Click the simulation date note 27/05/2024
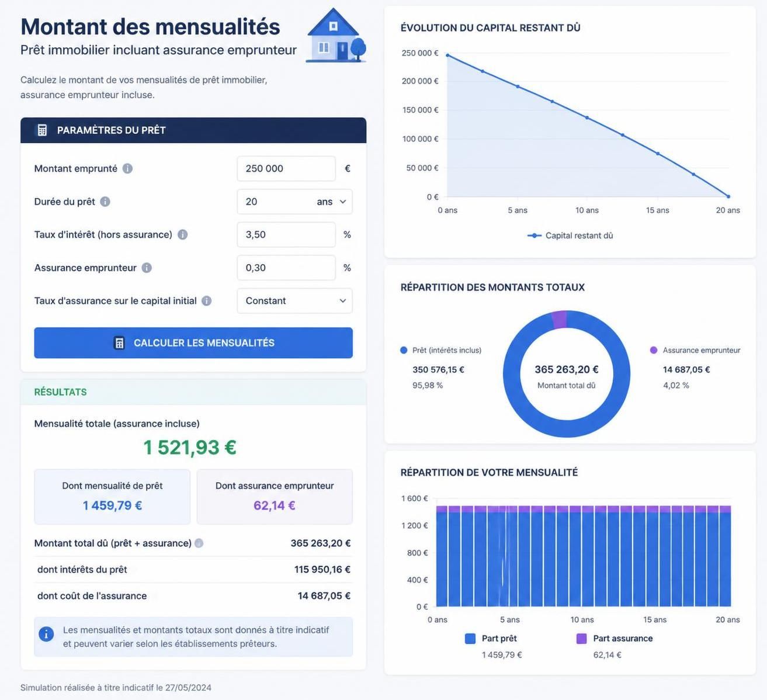This screenshot has width=767, height=700. click(116, 688)
